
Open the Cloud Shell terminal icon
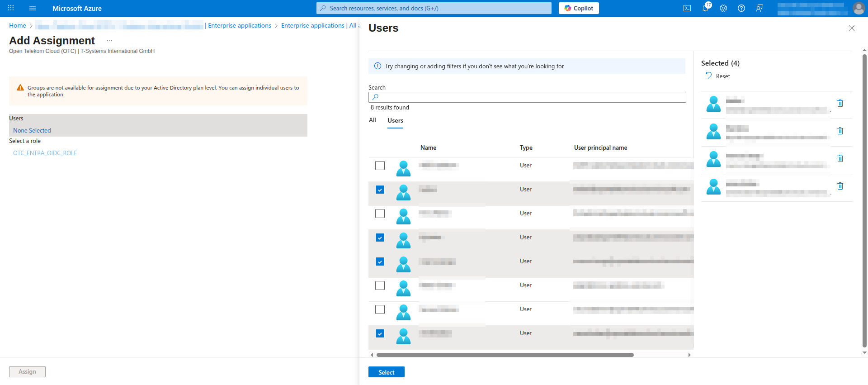click(687, 8)
